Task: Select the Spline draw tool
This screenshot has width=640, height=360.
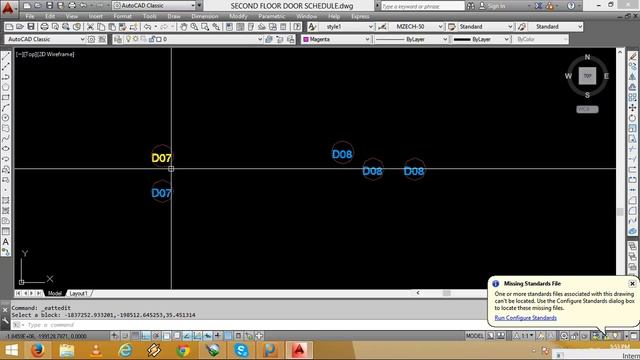Action: (6, 138)
